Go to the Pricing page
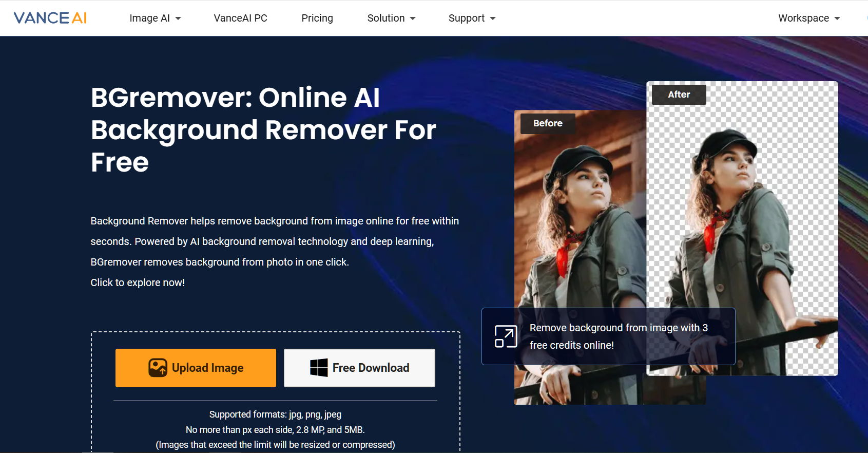The width and height of the screenshot is (868, 453). [x=317, y=18]
